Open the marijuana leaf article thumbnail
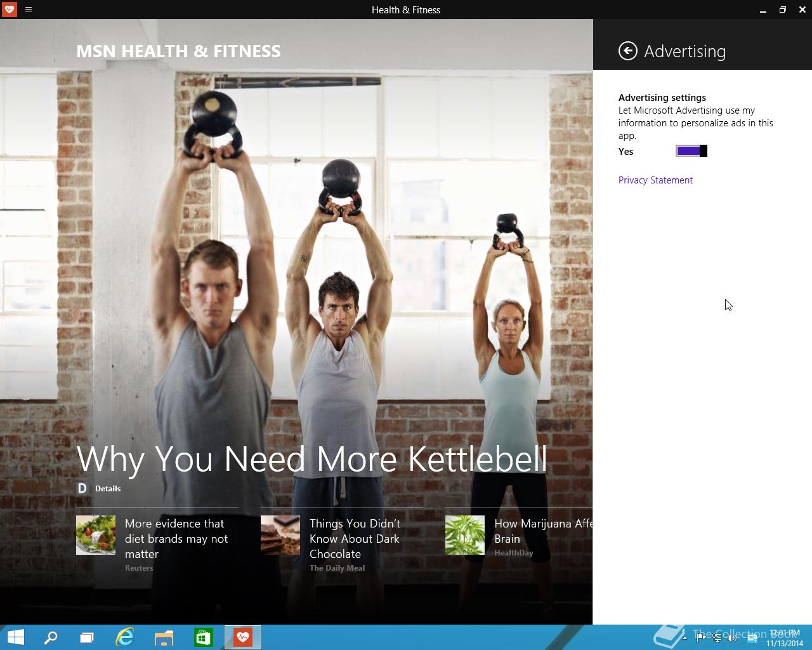Image resolution: width=812 pixels, height=650 pixels. 465,535
